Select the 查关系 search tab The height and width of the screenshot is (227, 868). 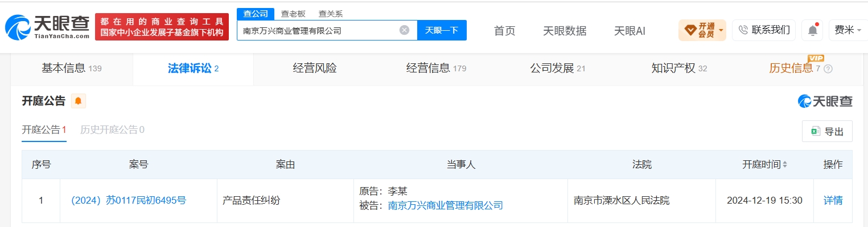tap(330, 14)
